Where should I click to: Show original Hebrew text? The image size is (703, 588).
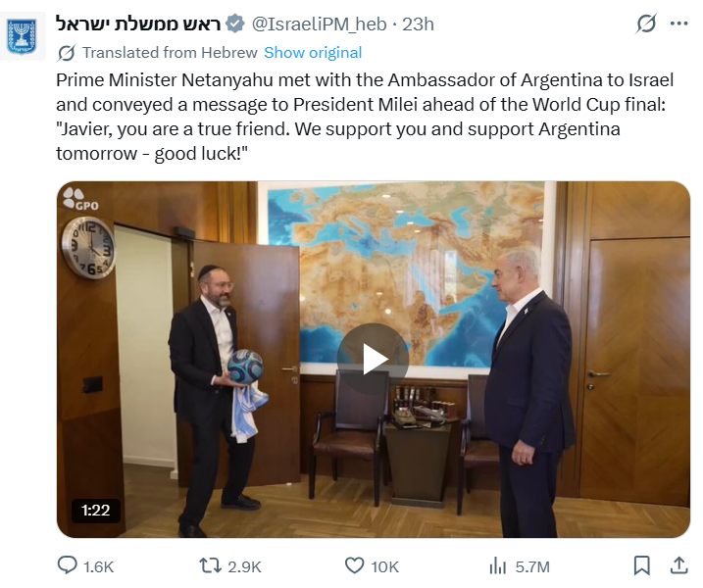[x=313, y=53]
